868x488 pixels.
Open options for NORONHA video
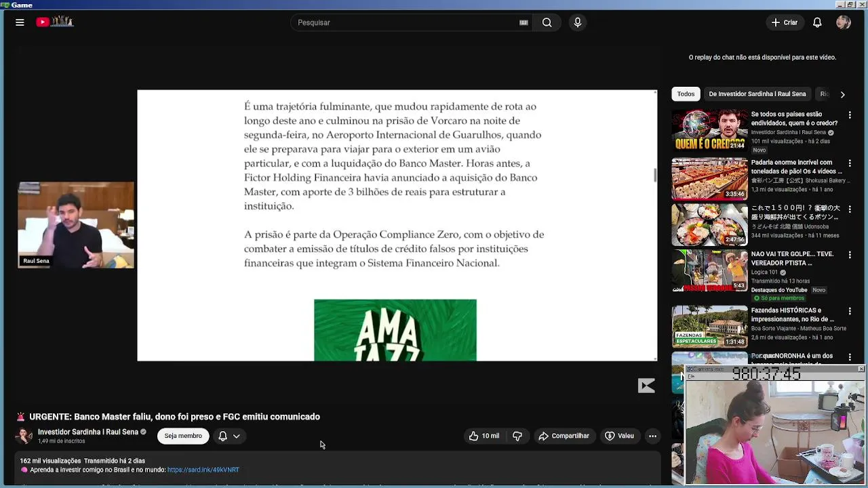[x=850, y=357]
